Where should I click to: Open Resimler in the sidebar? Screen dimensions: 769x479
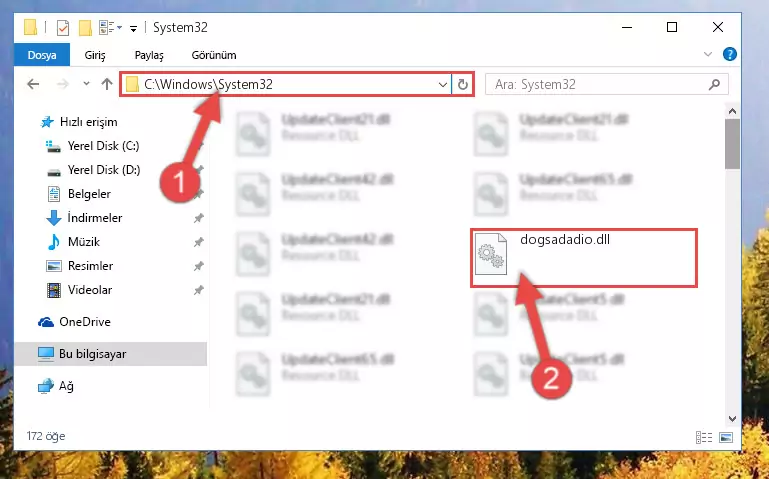(80, 266)
